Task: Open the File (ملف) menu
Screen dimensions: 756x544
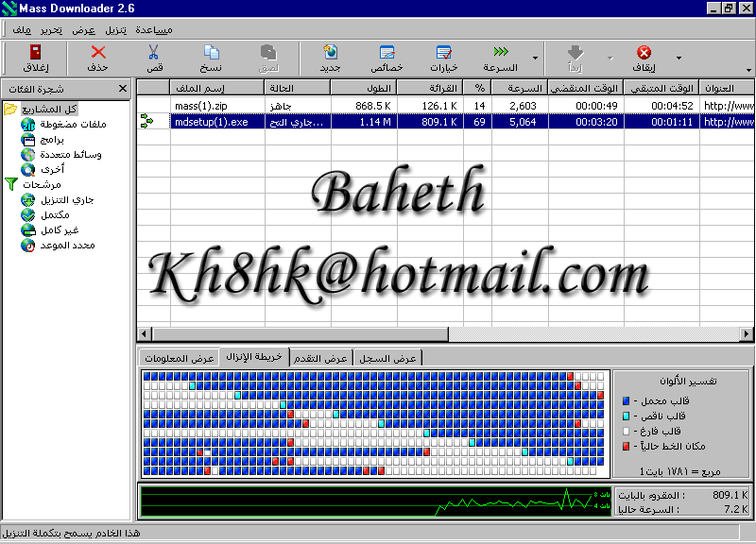Action: click(x=21, y=30)
